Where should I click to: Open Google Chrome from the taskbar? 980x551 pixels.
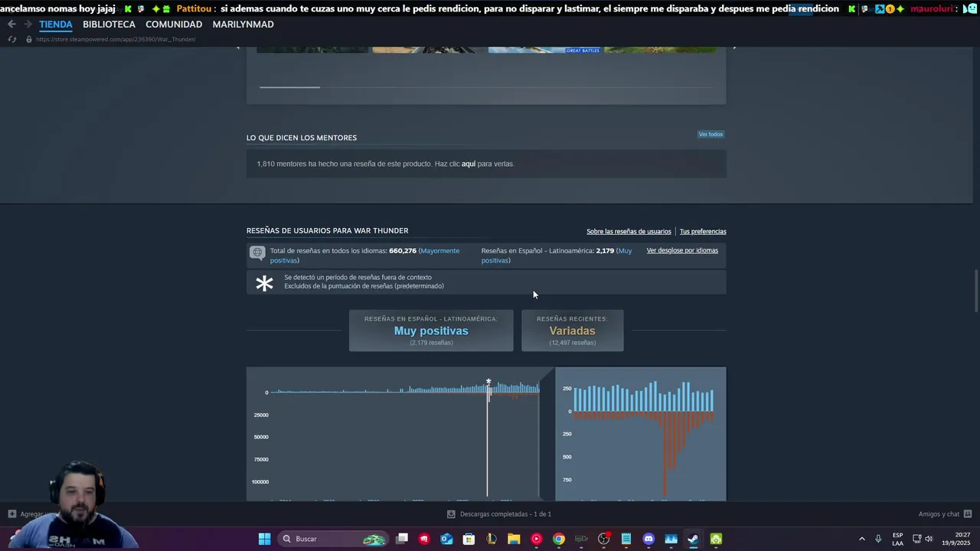point(559,539)
